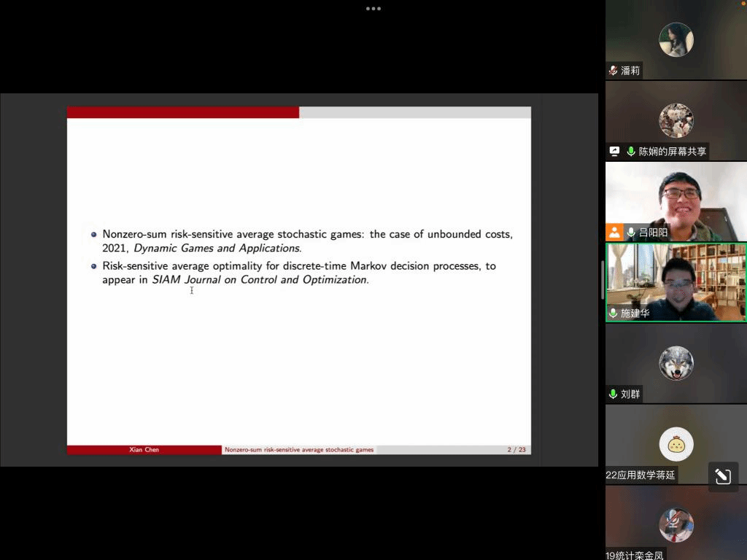Click the microphone icon beside 刘群
This screenshot has height=560, width=747.
coord(614,394)
